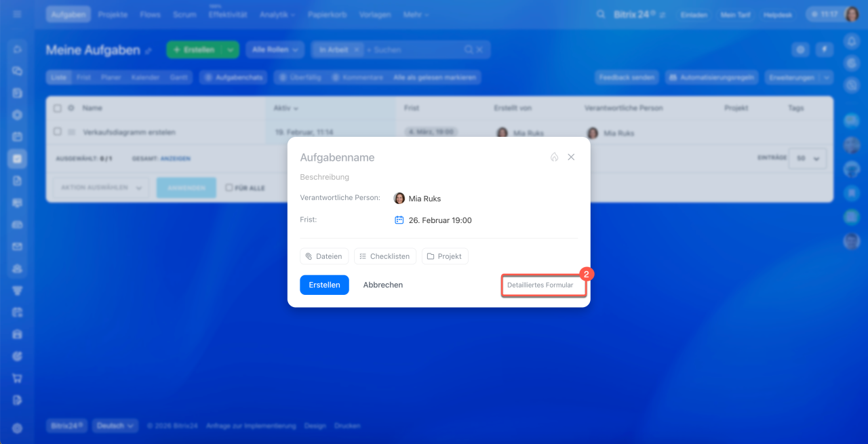This screenshot has height=444, width=868.
Task: Select the Gantt view tab
Action: [179, 77]
